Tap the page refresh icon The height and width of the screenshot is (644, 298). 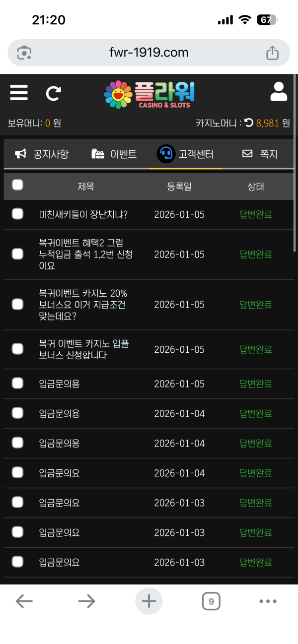pyautogui.click(x=54, y=93)
